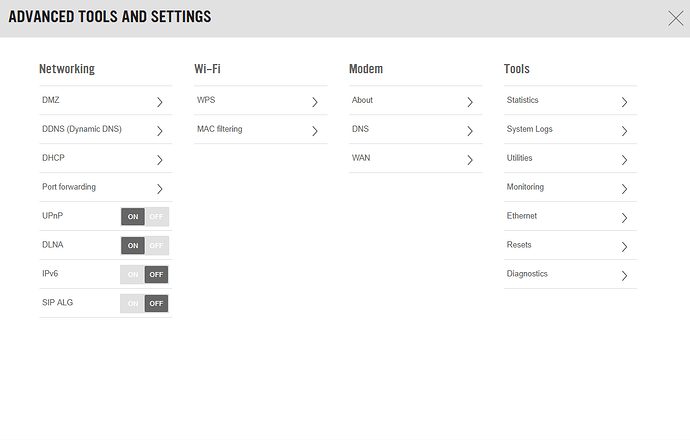Open the Monitoring link
The width and height of the screenshot is (690, 441).
point(525,188)
